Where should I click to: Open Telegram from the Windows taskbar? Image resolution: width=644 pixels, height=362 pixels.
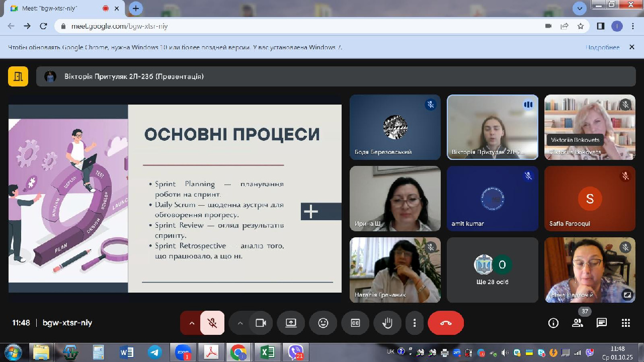[154, 352]
